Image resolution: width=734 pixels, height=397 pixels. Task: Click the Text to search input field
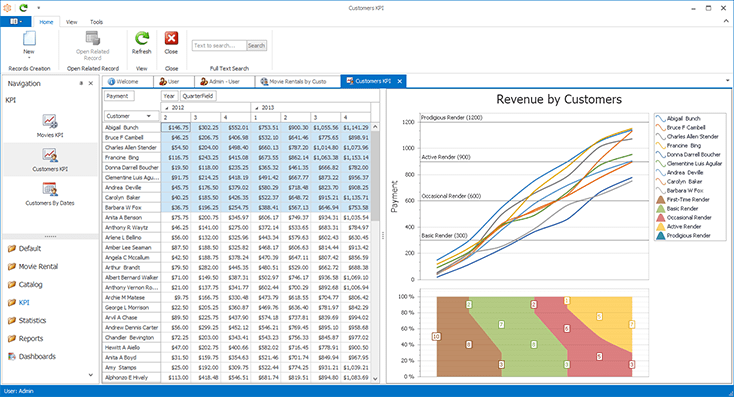[x=219, y=45]
